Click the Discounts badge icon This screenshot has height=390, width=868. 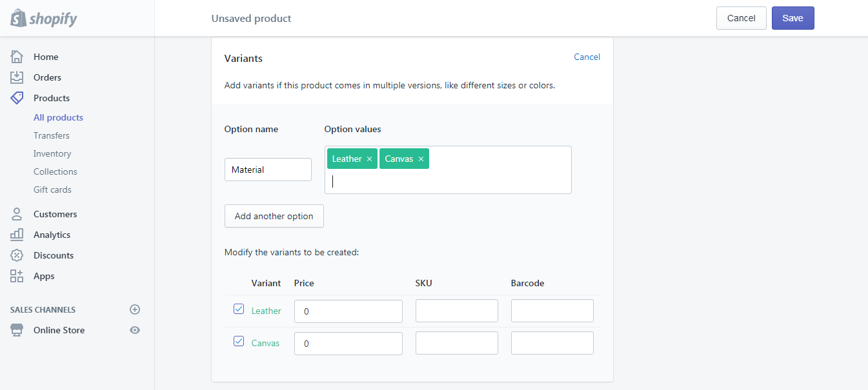coord(17,255)
